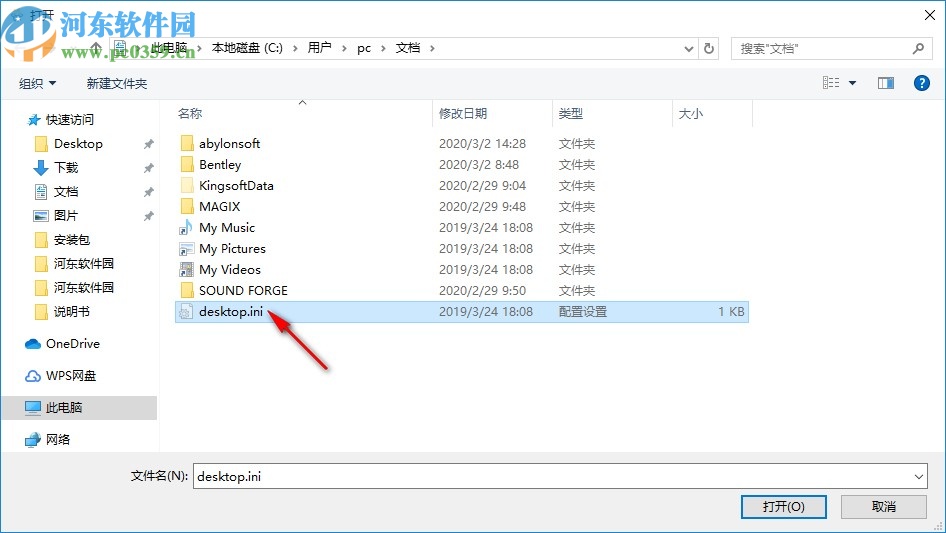946x533 pixels.
Task: Open 文档 in quick access sidebar
Action: tap(66, 191)
